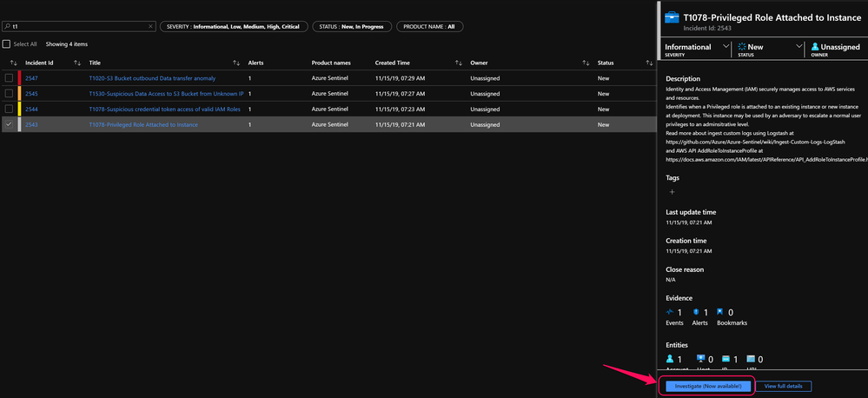Image resolution: width=868 pixels, height=398 pixels.
Task: Click the Product names column header
Action: (x=331, y=63)
